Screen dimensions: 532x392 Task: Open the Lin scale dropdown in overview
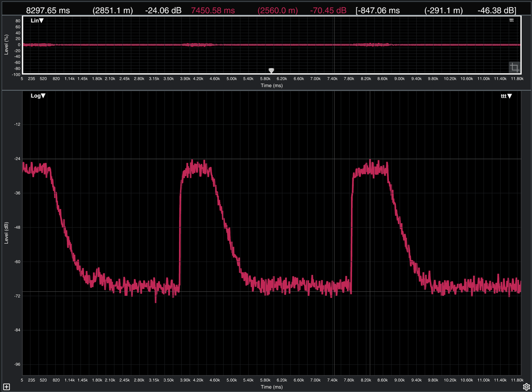coord(37,21)
